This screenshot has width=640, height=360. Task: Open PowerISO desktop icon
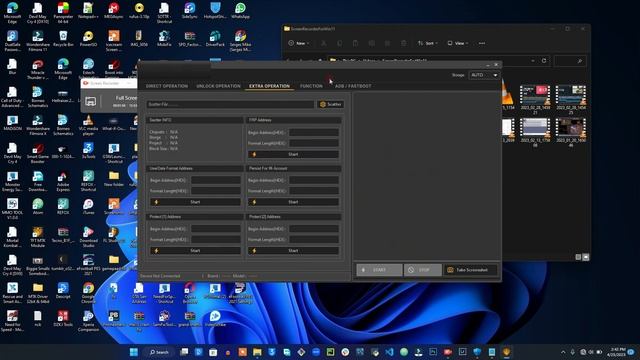click(x=88, y=40)
